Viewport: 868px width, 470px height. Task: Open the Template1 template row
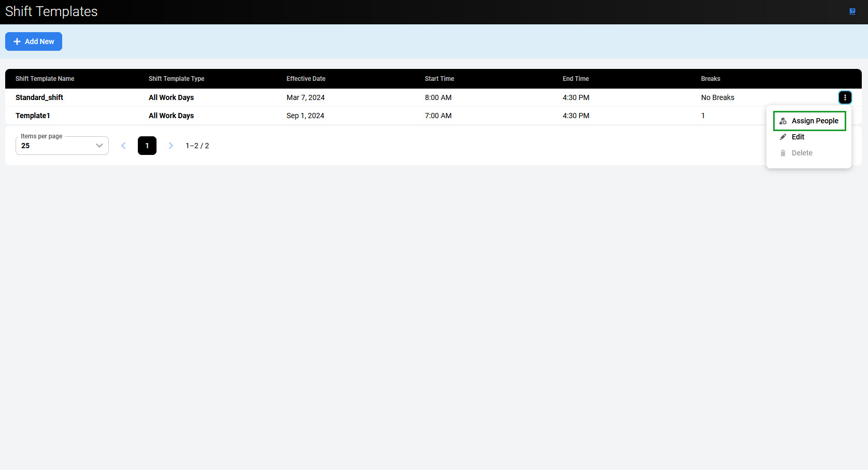tap(33, 116)
